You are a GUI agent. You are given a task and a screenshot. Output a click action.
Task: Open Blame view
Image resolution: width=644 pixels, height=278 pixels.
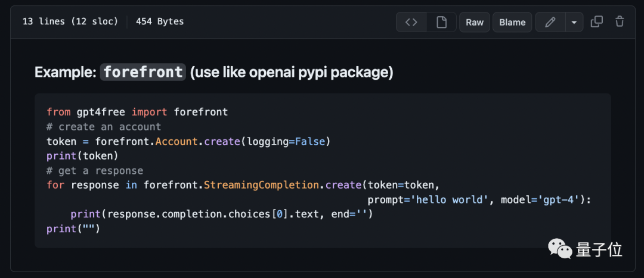coord(512,22)
